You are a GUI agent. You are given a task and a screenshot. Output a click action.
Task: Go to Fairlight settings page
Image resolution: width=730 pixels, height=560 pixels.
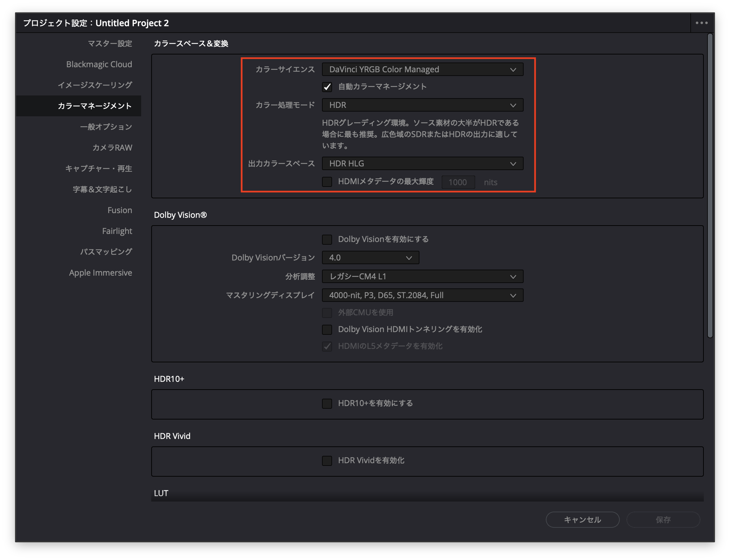click(117, 231)
